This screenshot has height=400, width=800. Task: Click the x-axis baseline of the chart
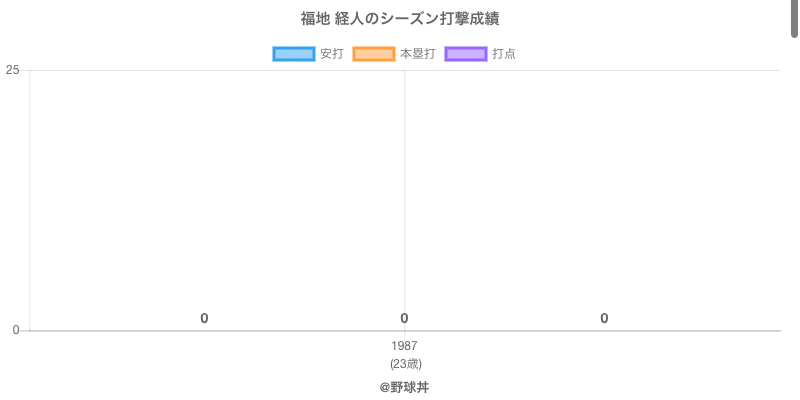tap(600, 330)
